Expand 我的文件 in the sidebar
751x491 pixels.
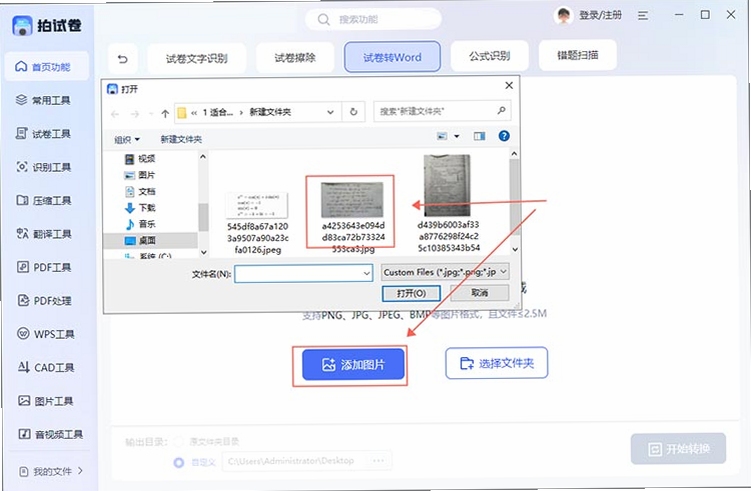(x=51, y=471)
